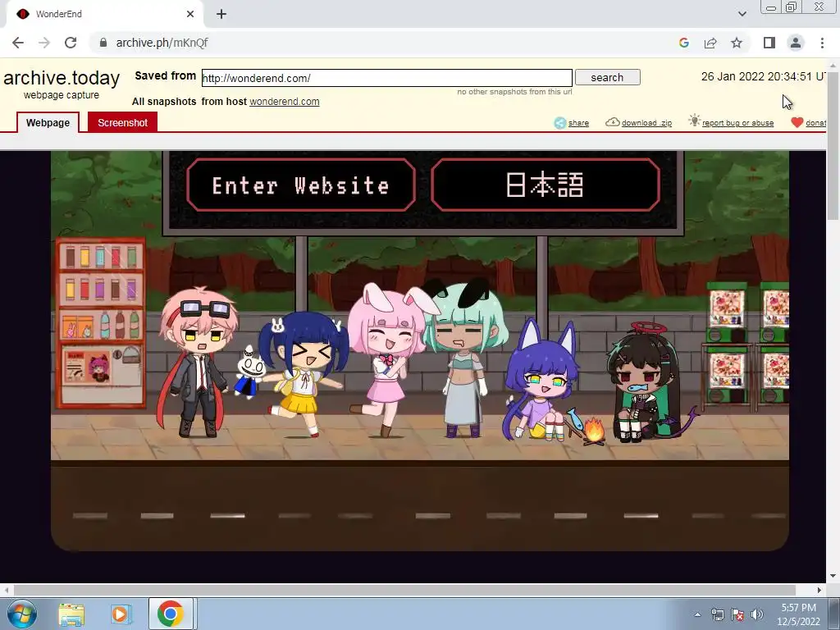Open the Chrome three-dot menu
Viewport: 840px width, 630px height.
[x=822, y=43]
